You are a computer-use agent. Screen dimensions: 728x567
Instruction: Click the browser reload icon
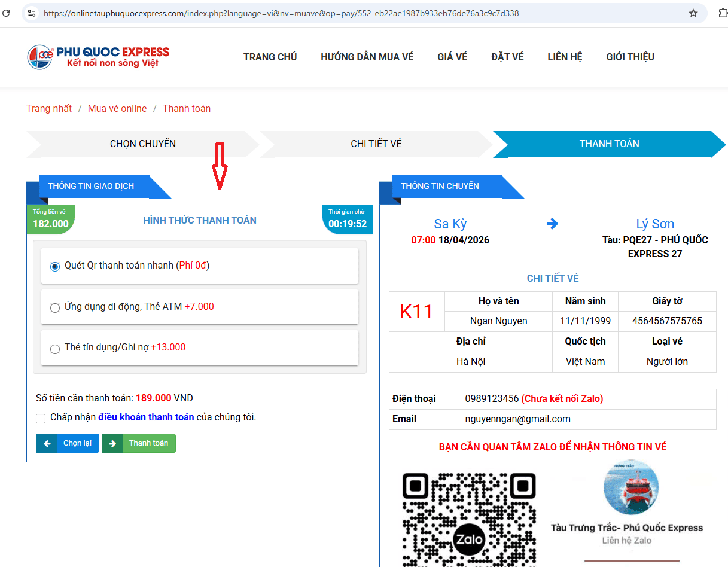[6, 13]
